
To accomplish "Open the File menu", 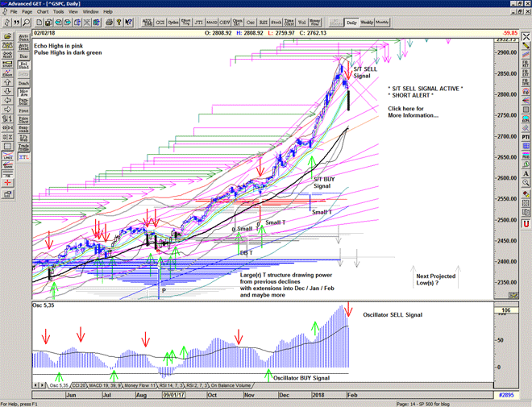I will click(x=13, y=12).
